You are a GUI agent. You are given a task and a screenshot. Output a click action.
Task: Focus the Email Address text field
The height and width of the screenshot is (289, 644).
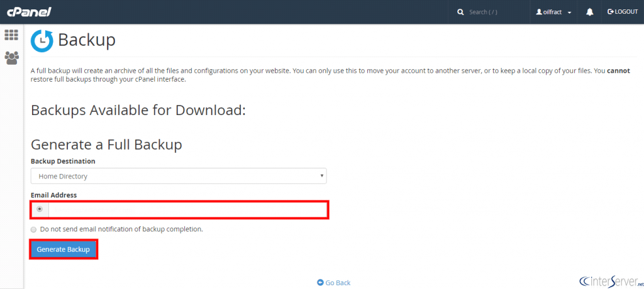(187, 209)
